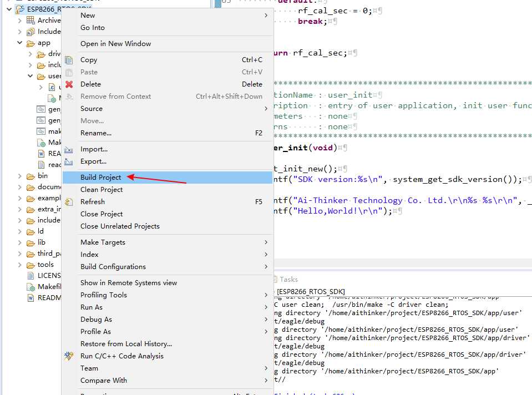Click "Hello,World!" string in code editor

click(338, 211)
